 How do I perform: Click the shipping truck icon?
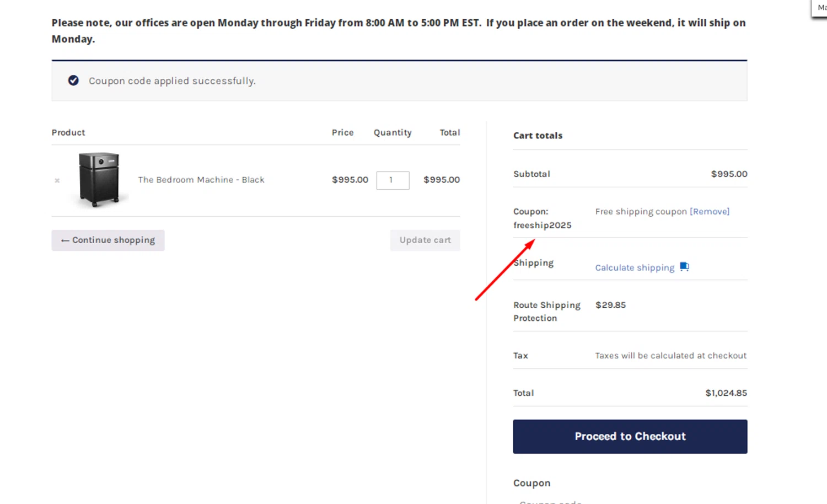(684, 267)
